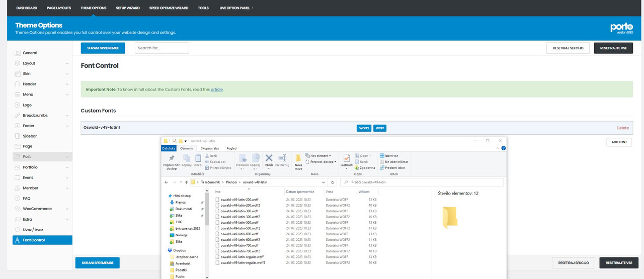Image resolution: width=644 pixels, height=279 pixels.
Task: Refresh the Explorer folder view
Action: pos(333,182)
